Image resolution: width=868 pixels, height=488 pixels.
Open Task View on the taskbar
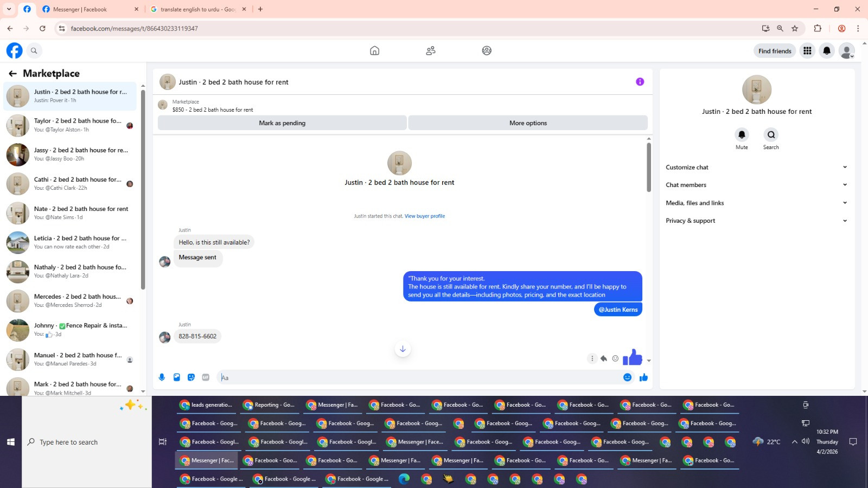[x=162, y=442]
